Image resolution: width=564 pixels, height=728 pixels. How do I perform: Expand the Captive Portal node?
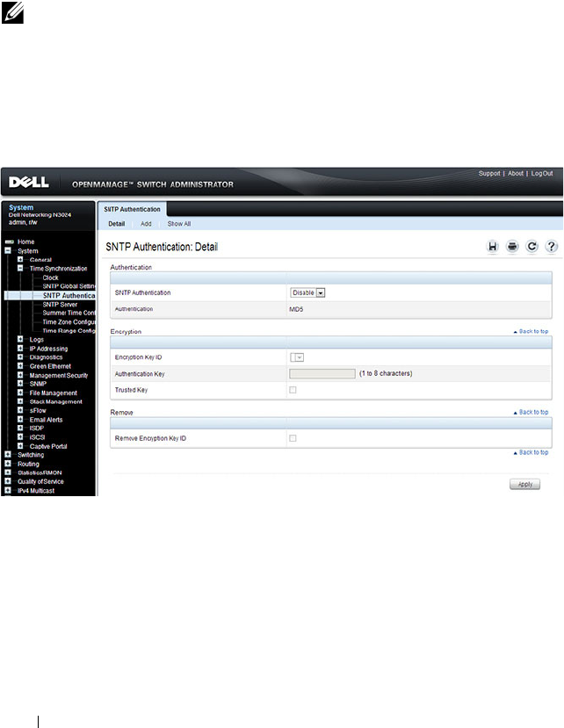tap(20, 446)
